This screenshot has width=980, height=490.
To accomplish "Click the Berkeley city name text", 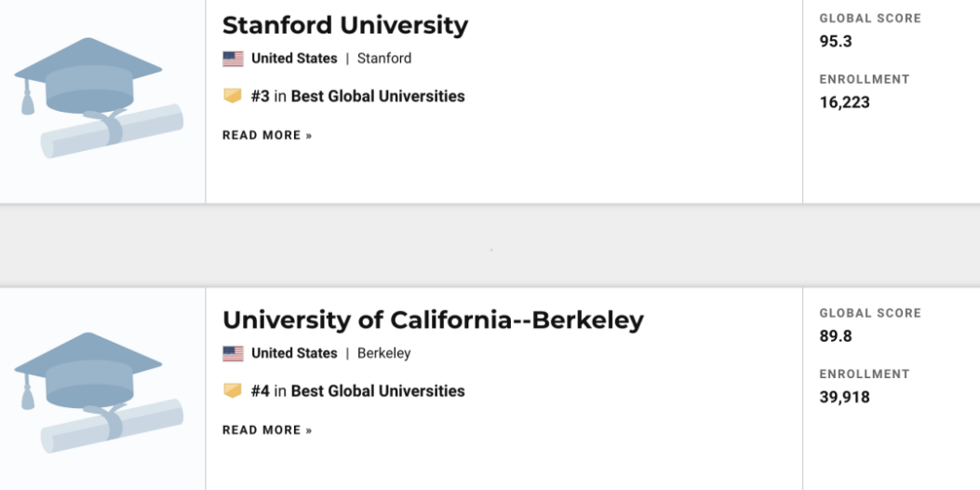I will (x=383, y=354).
